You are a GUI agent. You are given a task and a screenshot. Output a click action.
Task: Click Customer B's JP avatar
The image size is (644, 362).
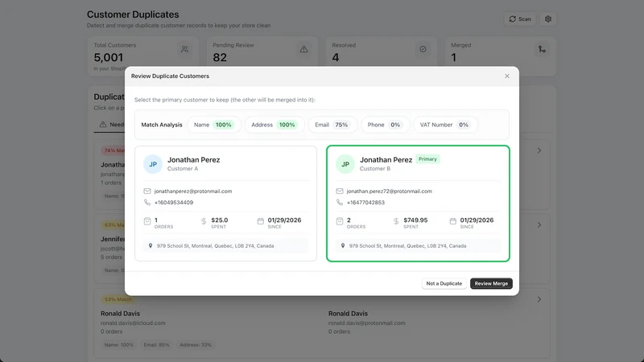click(345, 164)
